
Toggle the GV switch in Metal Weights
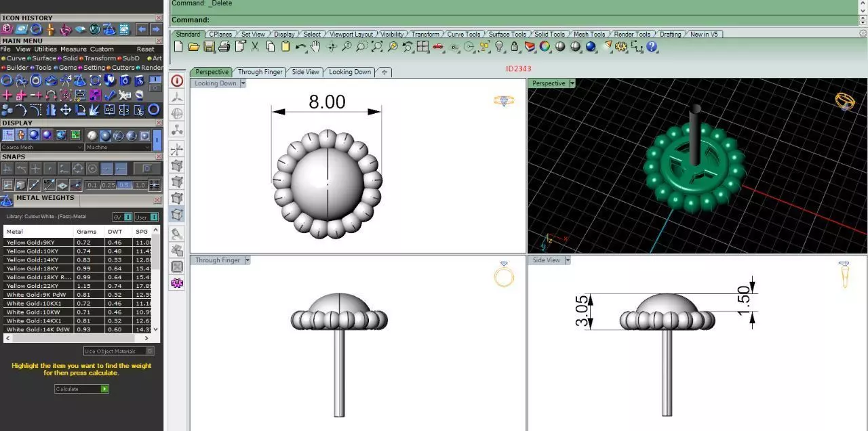click(x=123, y=217)
